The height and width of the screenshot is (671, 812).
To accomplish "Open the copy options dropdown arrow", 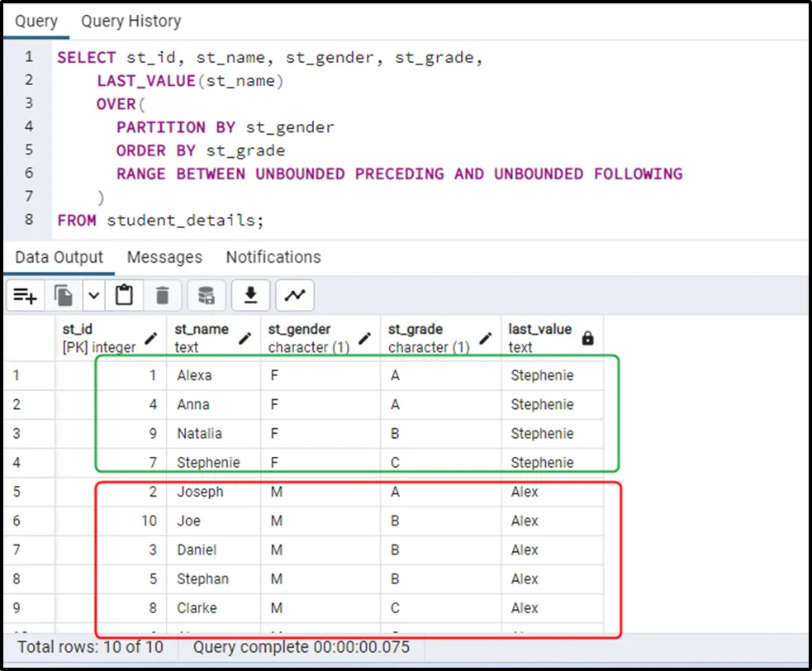I will click(93, 295).
